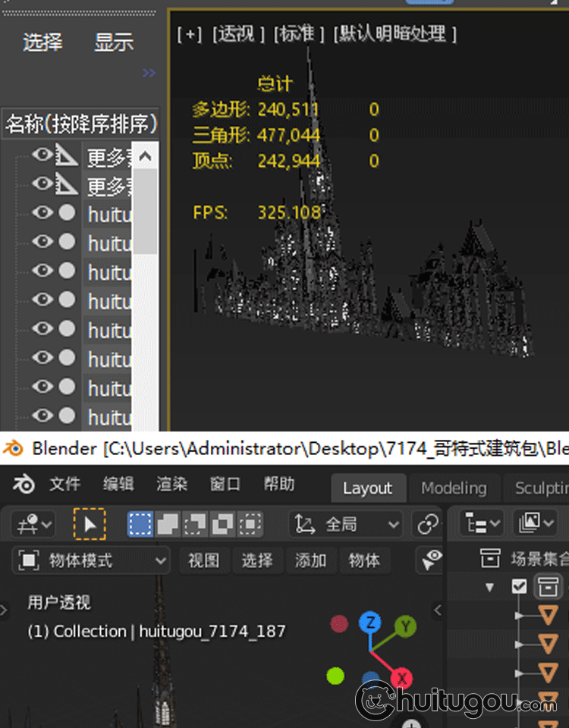Screen dimensions: 569x728
Task: Click the [标准] viewport label
Action: click(299, 34)
